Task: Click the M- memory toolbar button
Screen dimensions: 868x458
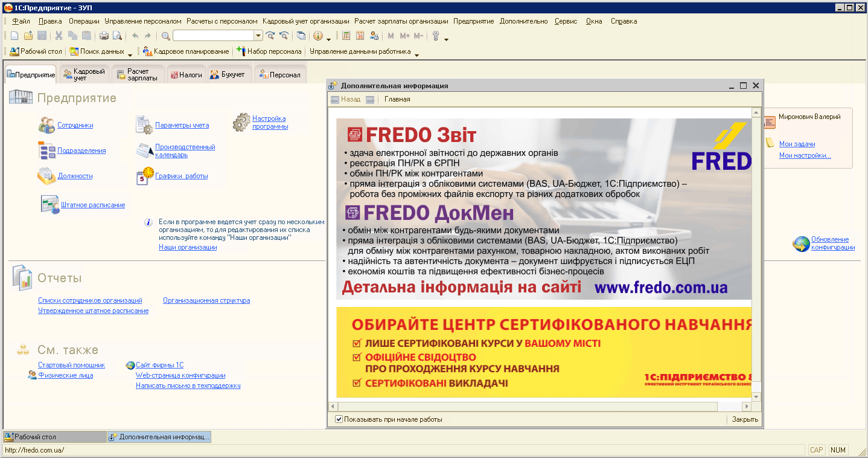Action: point(418,36)
